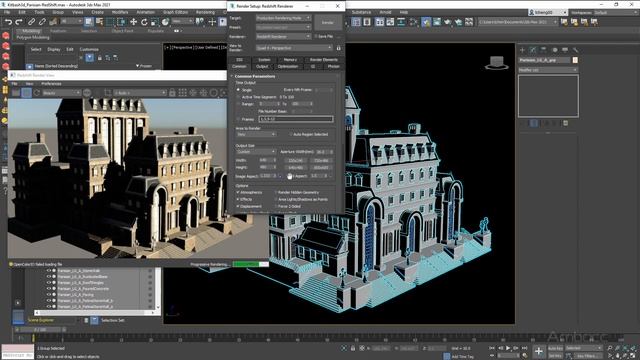The width and height of the screenshot is (640, 360).
Task: Click the crop region icon in Render View
Action: tap(108, 93)
